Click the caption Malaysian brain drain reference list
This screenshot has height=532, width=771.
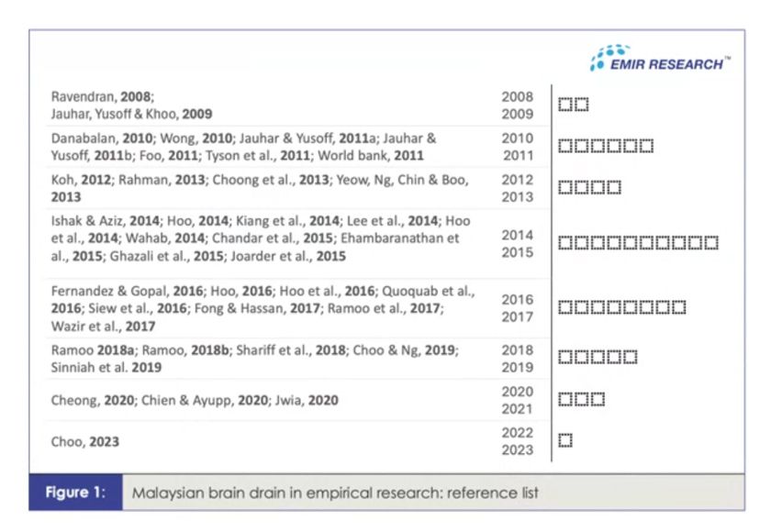coord(338,493)
